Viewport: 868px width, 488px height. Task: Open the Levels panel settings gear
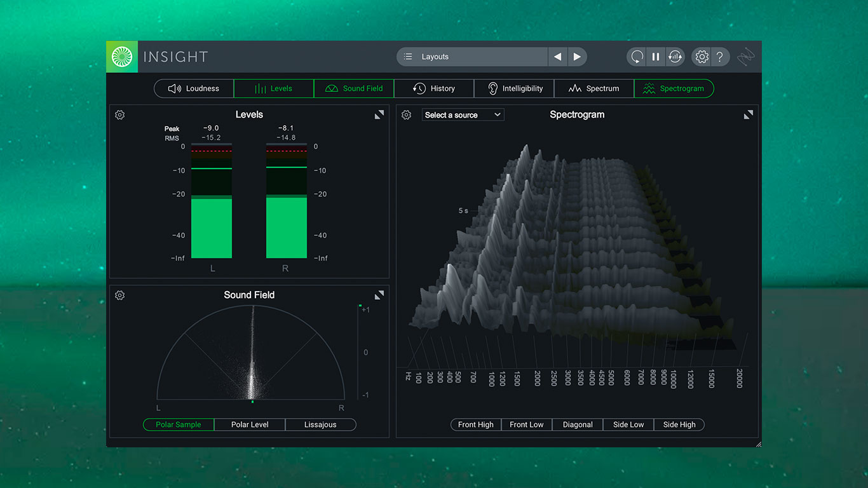click(119, 114)
